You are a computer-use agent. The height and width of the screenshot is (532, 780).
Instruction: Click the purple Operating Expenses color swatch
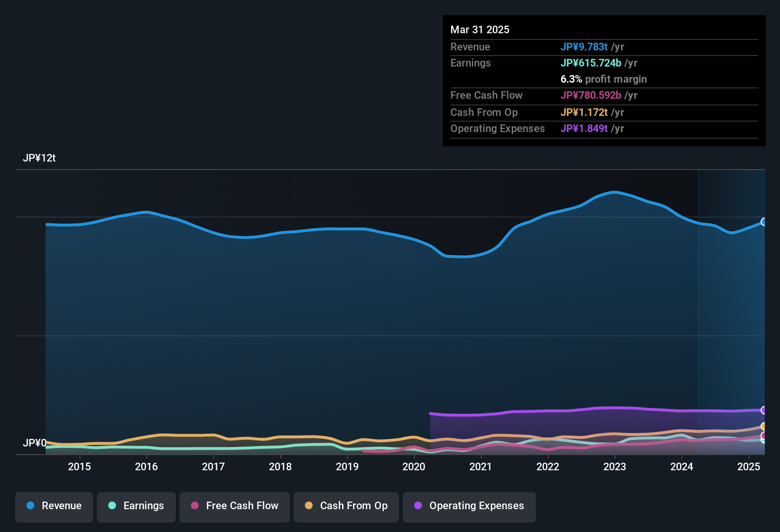[418, 506]
